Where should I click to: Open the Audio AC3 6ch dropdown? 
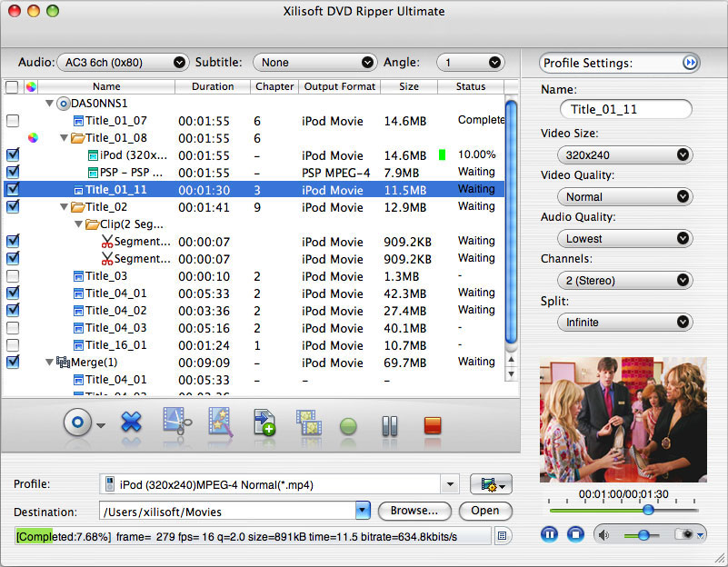tap(123, 63)
